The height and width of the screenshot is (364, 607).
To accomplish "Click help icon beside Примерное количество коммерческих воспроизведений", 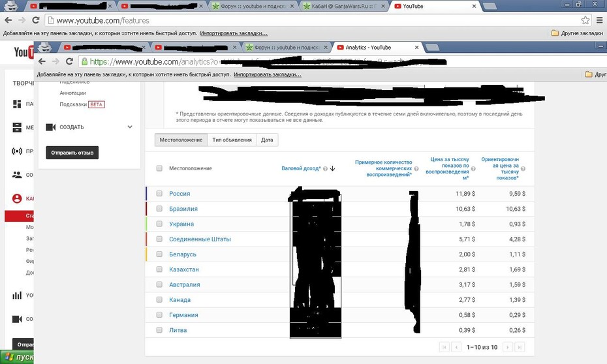I will click(x=416, y=169).
